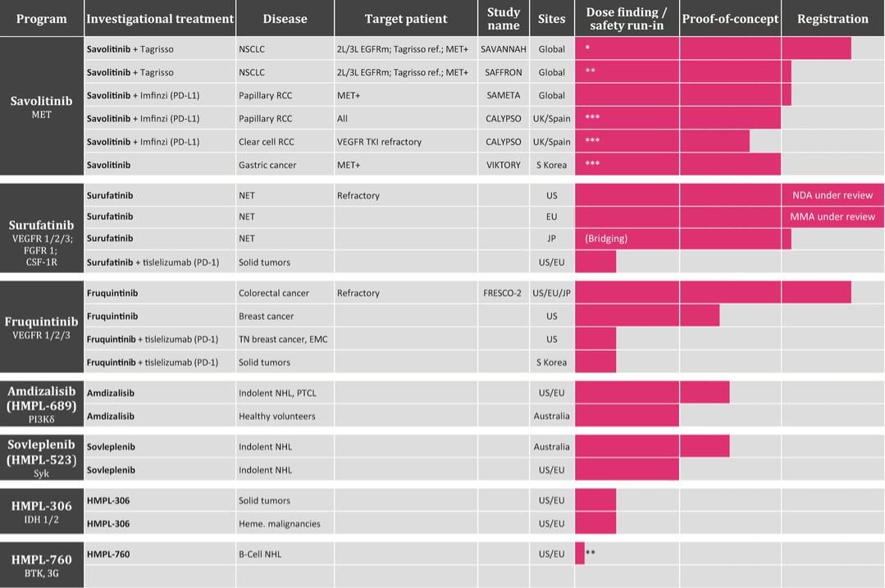The width and height of the screenshot is (885, 588).
Task: Select the Gastric cancer disease cell
Action: pyautogui.click(x=267, y=165)
